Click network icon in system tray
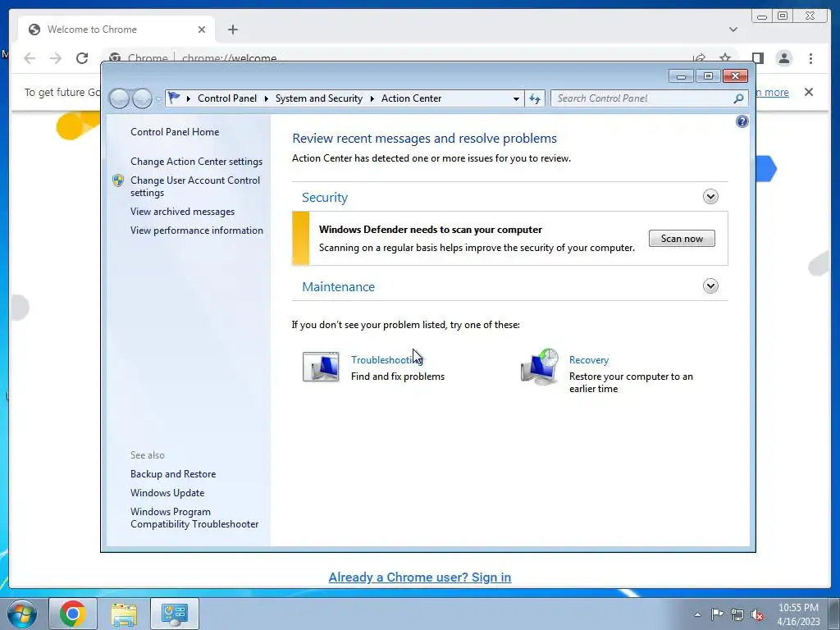 (737, 614)
